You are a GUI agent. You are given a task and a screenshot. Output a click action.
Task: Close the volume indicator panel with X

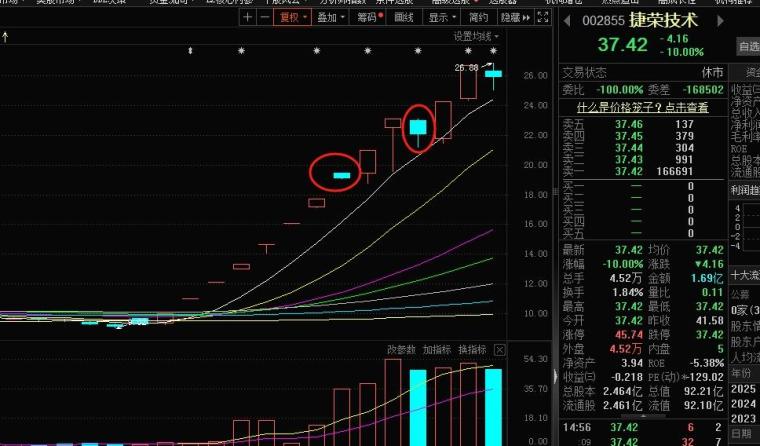[500, 350]
